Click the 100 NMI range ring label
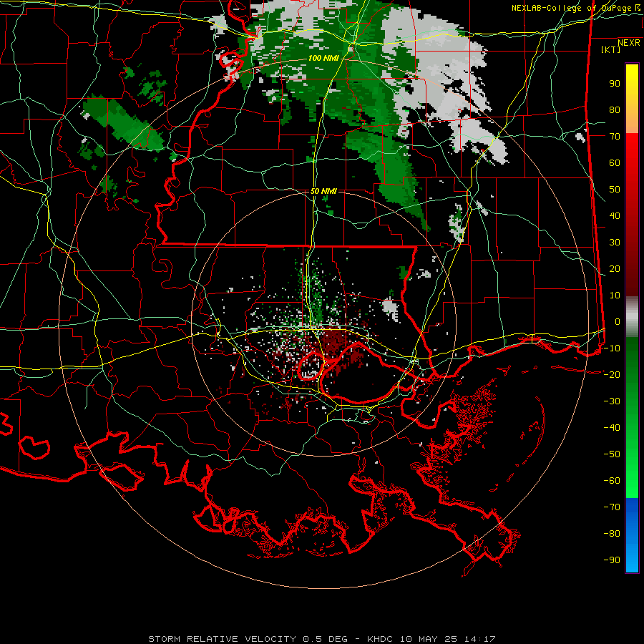The height and width of the screenshot is (644, 644). point(323,59)
